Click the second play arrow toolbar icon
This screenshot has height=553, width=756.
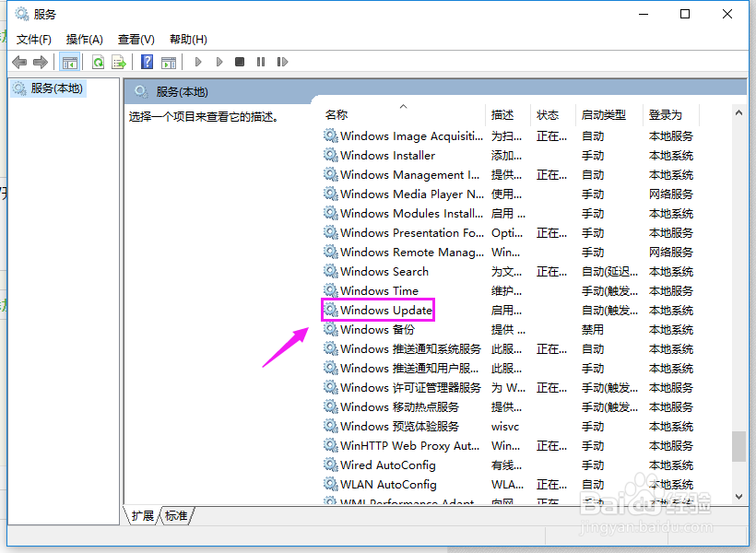pyautogui.click(x=219, y=62)
